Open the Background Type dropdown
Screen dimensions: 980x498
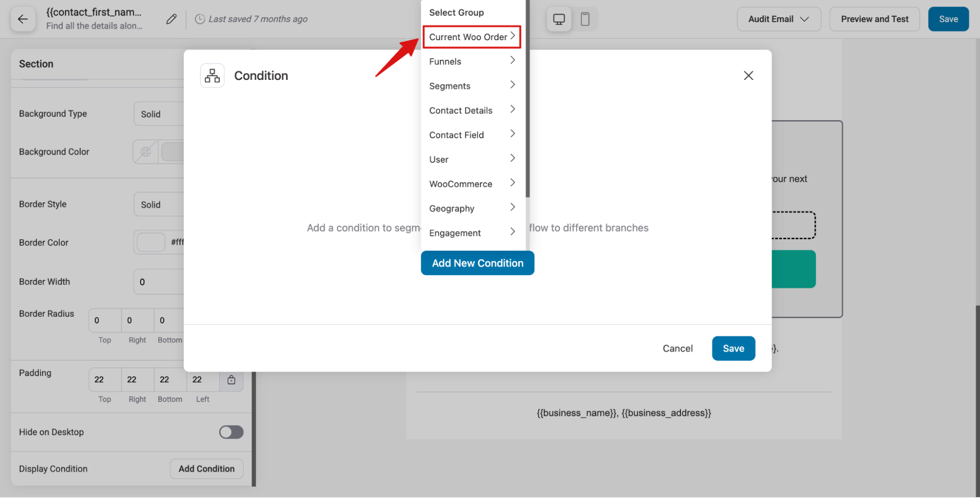click(x=159, y=114)
